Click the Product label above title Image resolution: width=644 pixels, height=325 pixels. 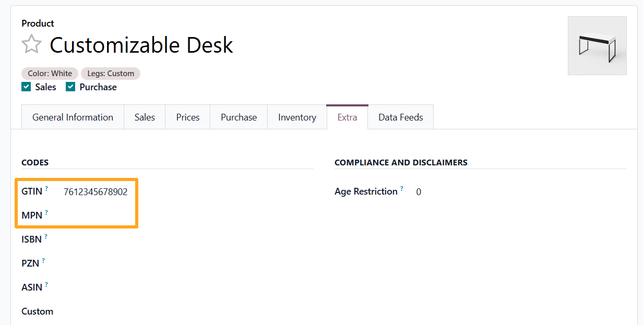38,23
